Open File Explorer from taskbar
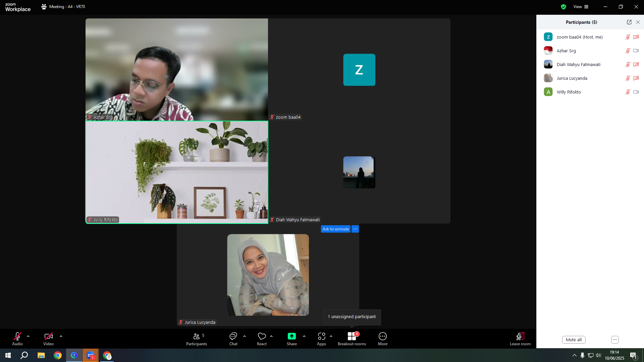 pos(41,355)
